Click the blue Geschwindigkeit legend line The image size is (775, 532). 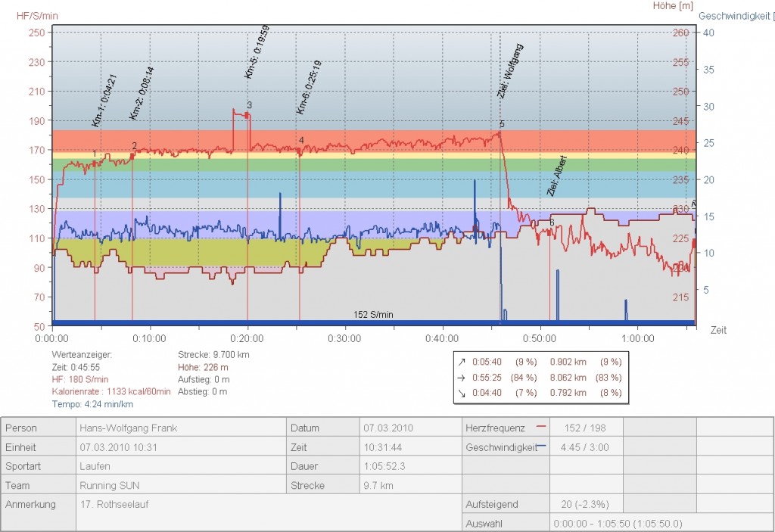pyautogui.click(x=541, y=446)
